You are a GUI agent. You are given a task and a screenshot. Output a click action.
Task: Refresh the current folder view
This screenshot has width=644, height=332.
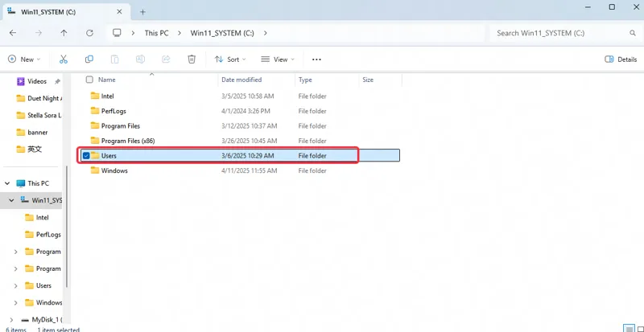(89, 33)
